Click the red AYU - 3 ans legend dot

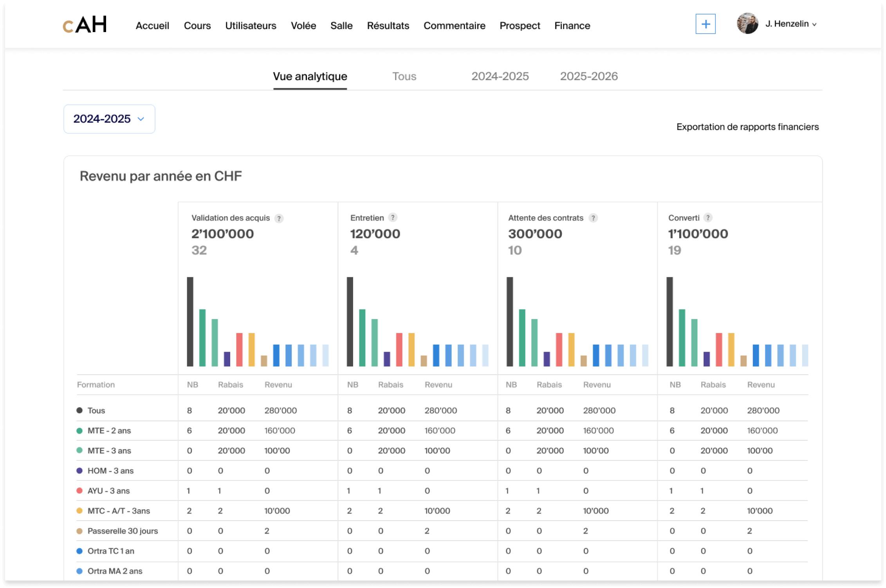click(x=79, y=491)
